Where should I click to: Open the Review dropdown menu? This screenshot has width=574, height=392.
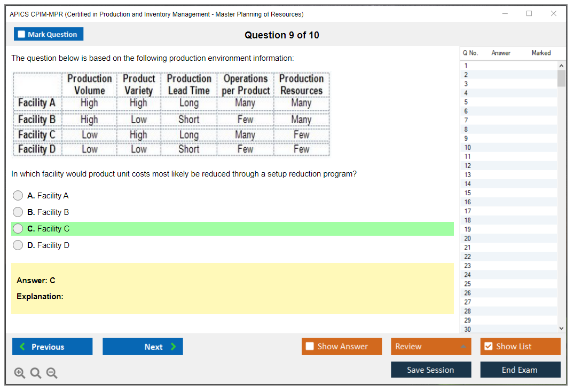[431, 347]
